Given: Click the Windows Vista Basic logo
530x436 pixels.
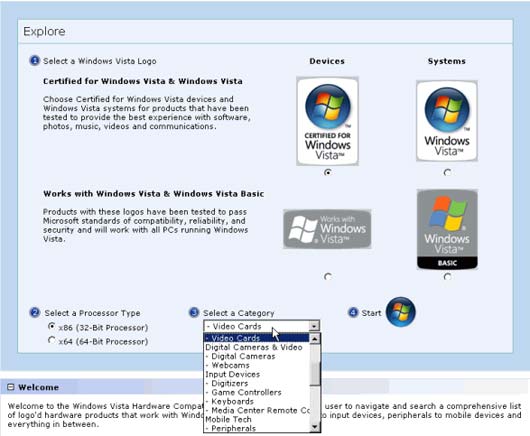Looking at the screenshot, I should [x=447, y=229].
